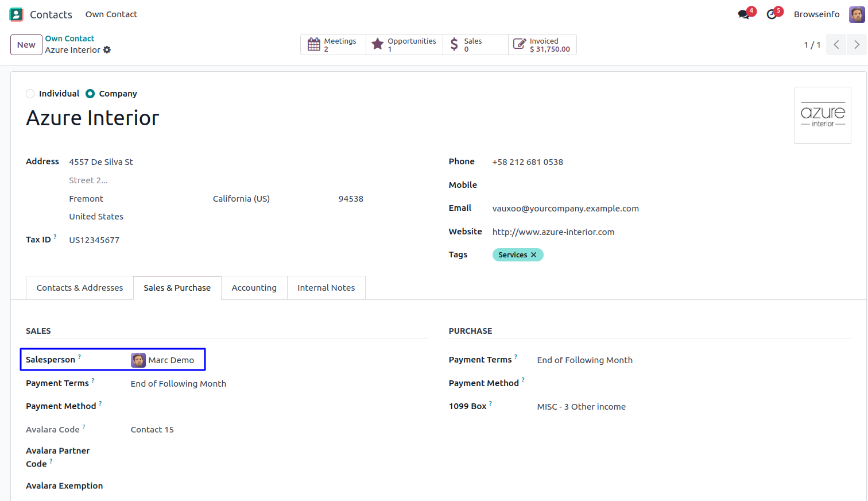Open the chat messages icon
Viewport: 868px width, 501px height.
click(x=744, y=14)
